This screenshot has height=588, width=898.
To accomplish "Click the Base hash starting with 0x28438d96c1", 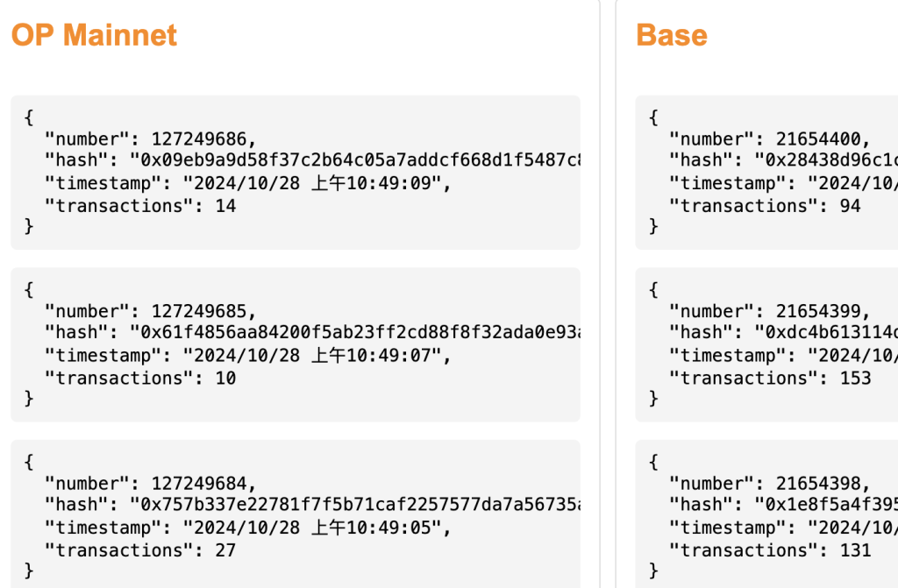I will 830,160.
